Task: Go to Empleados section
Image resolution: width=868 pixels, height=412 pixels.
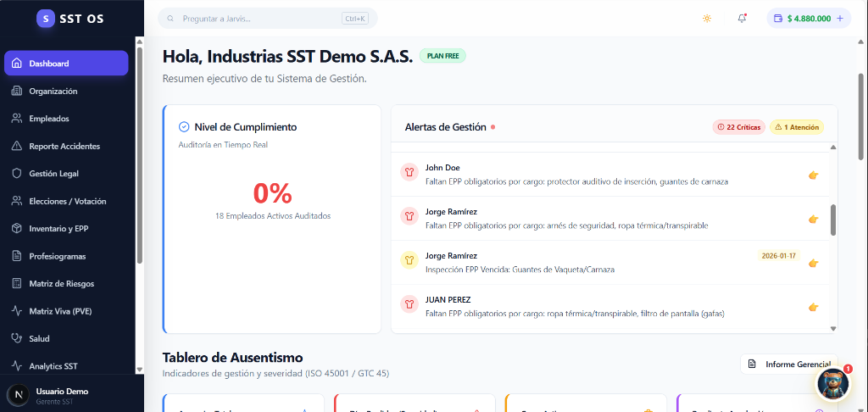Action: pos(66,119)
